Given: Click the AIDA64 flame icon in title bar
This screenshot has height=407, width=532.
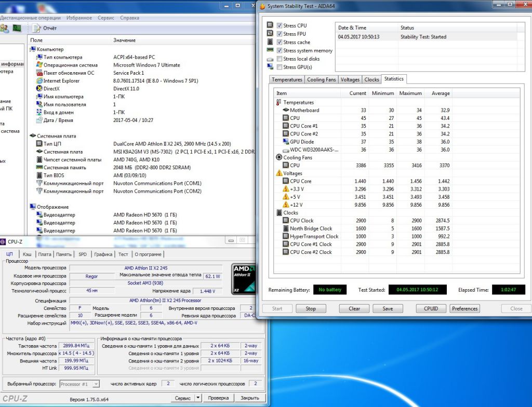Looking at the screenshot, I should click(x=262, y=6).
